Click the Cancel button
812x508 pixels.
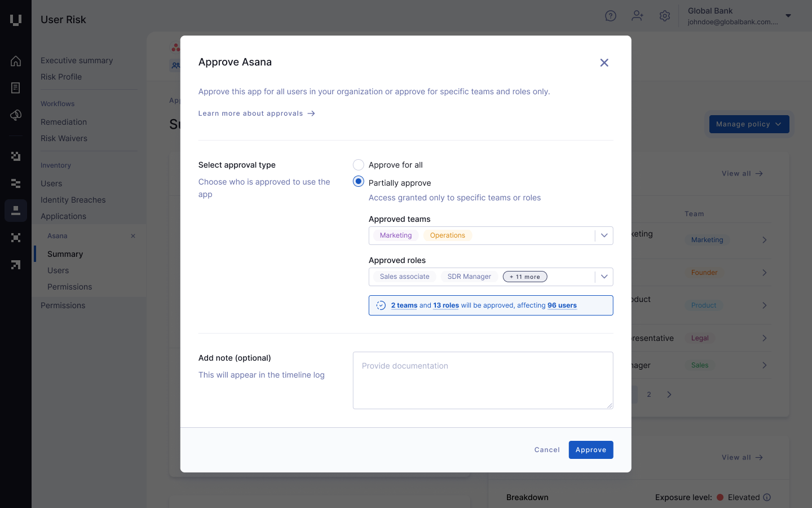tap(547, 450)
